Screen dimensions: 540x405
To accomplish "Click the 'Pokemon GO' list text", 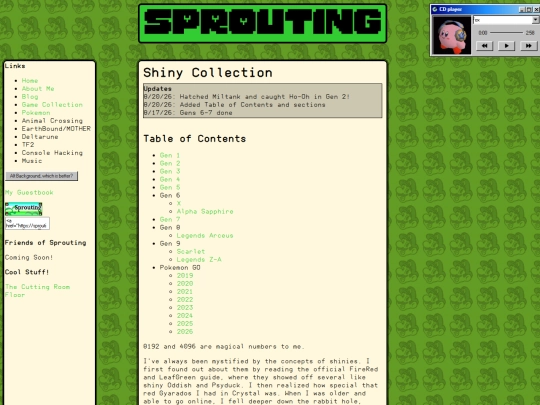I will coord(180,268).
